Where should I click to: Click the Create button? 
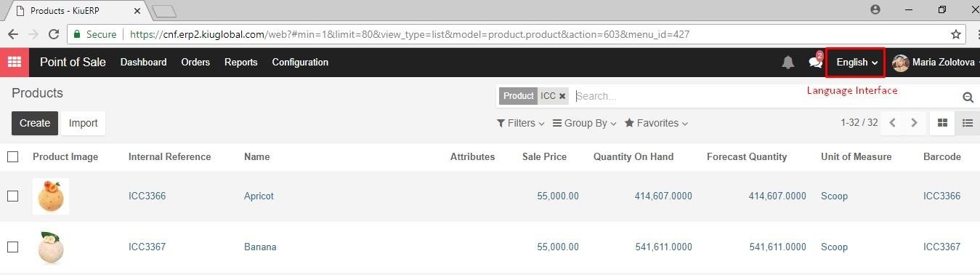click(x=35, y=123)
